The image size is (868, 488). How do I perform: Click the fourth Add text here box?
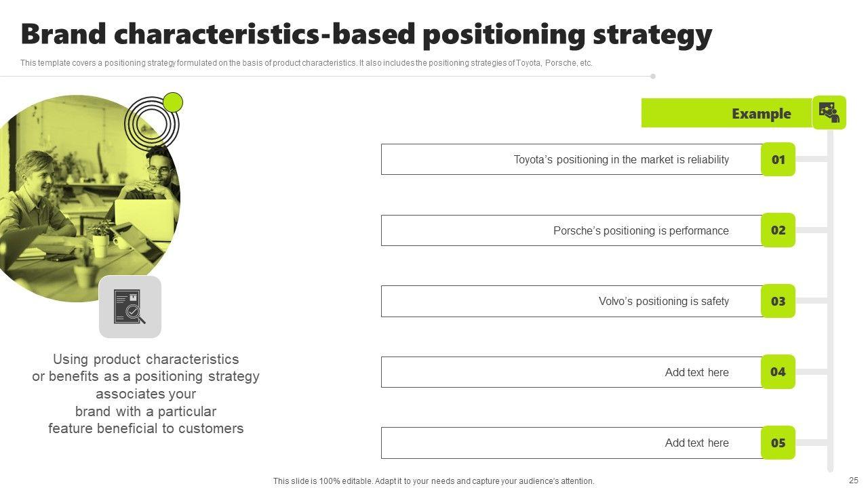coord(571,372)
